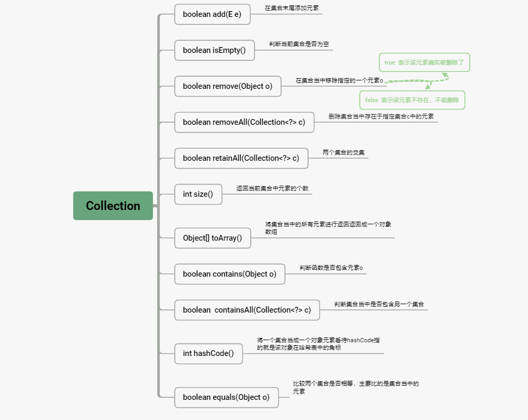528x420 pixels.
Task: Select the two-line description above toArray branch
Action: tap(328, 228)
